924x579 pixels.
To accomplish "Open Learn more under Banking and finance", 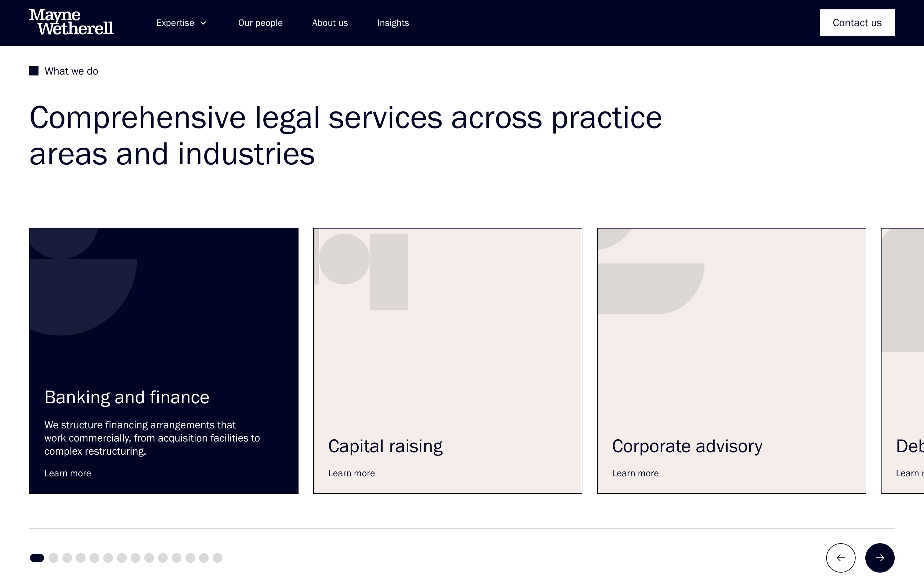I will tap(68, 473).
